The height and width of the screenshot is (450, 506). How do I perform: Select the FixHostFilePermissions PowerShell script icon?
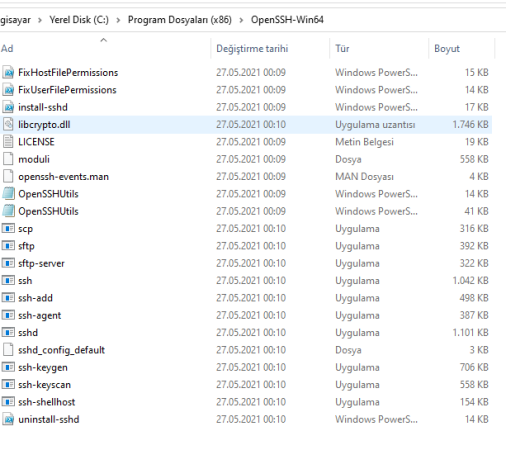pos(8,72)
